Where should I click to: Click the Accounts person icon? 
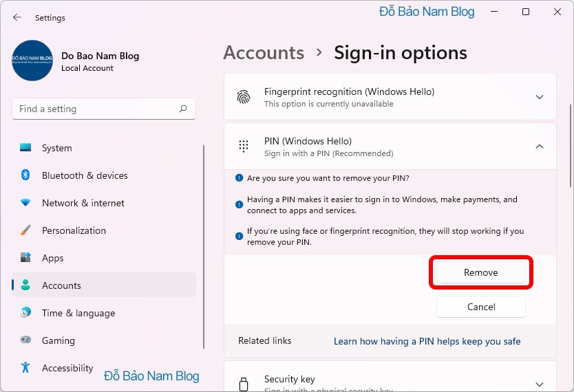click(x=25, y=285)
